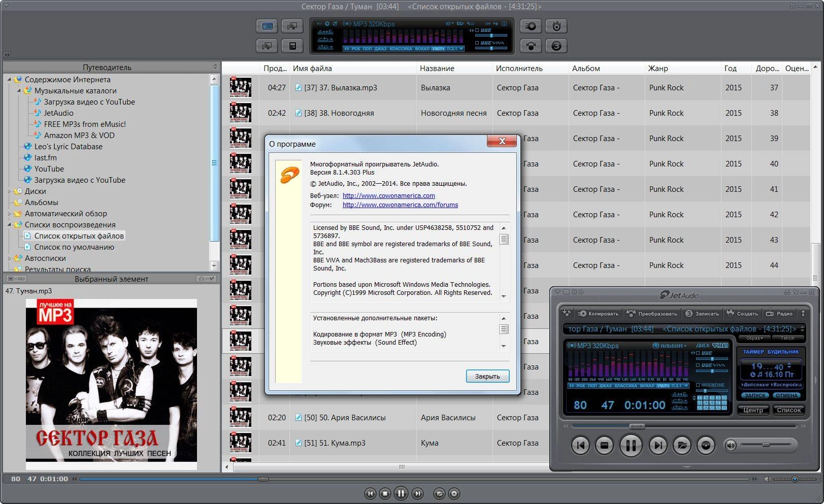Click Создать in the mini player
The width and height of the screenshot is (824, 504).
click(742, 314)
